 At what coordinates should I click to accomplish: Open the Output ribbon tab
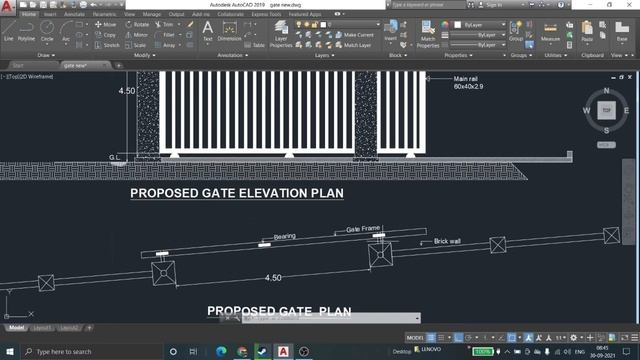[176, 14]
